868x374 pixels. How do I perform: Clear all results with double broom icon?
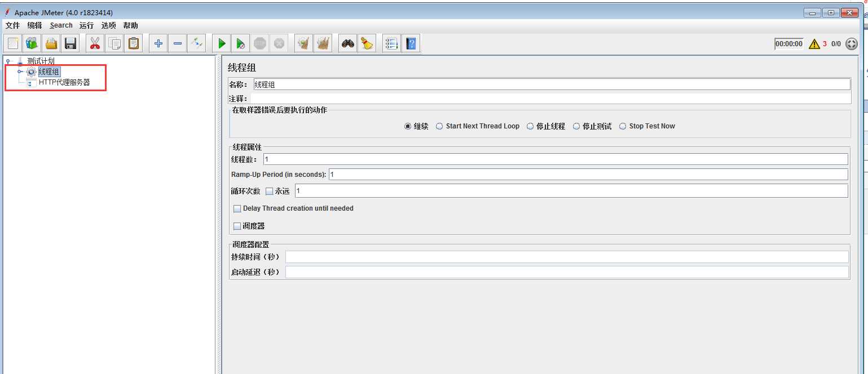coord(323,43)
